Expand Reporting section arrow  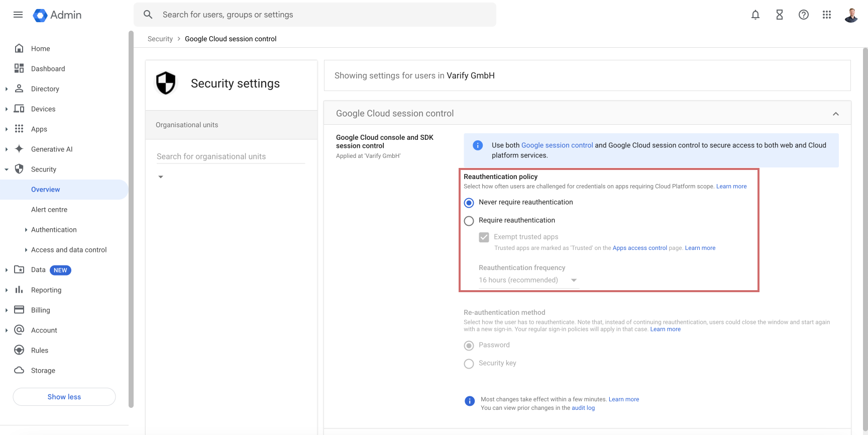pos(7,290)
